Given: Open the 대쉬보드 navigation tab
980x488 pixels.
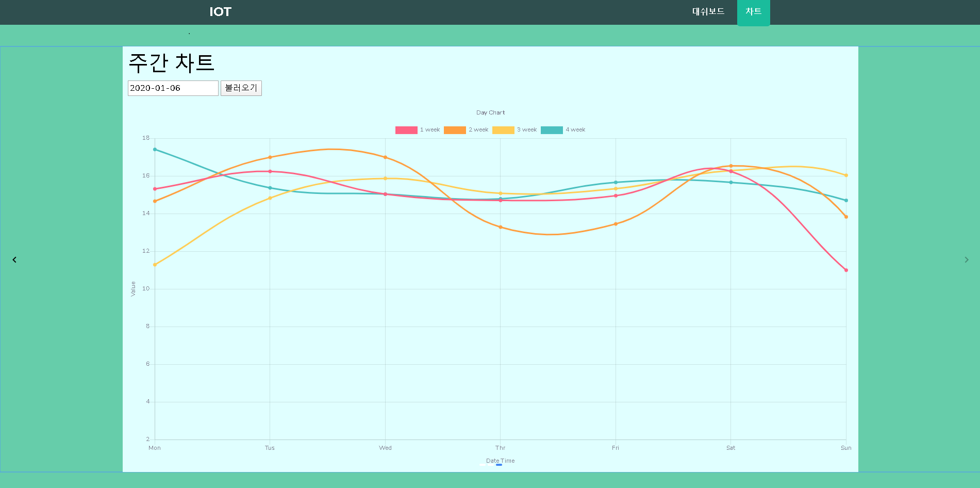Looking at the screenshot, I should pyautogui.click(x=708, y=11).
